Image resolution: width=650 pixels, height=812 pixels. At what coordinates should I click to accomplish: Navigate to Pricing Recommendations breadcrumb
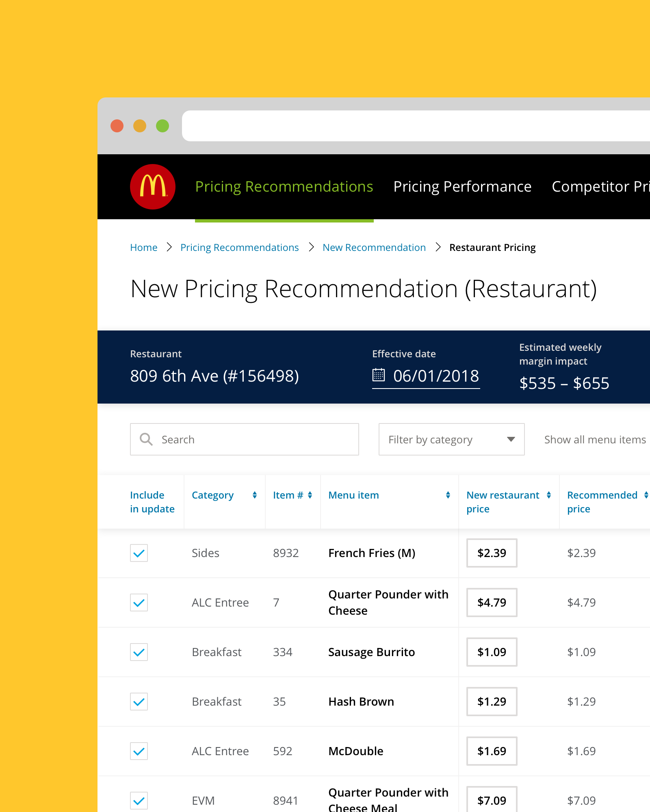pyautogui.click(x=239, y=247)
